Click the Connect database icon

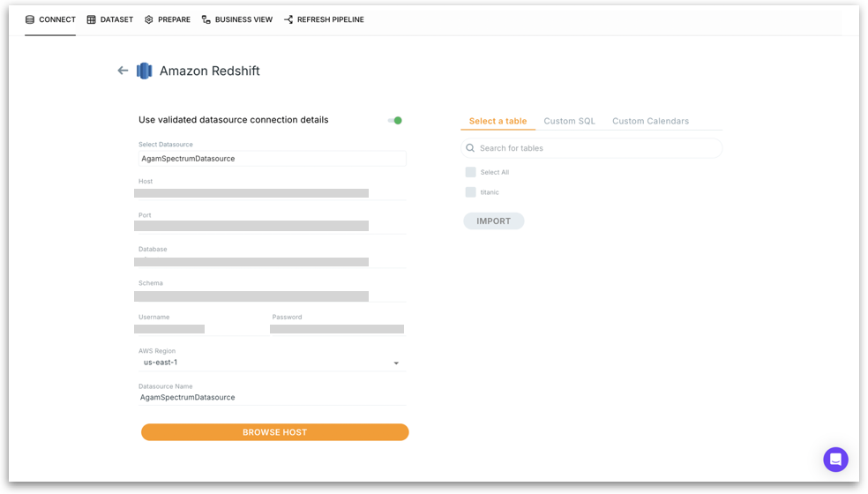[30, 19]
